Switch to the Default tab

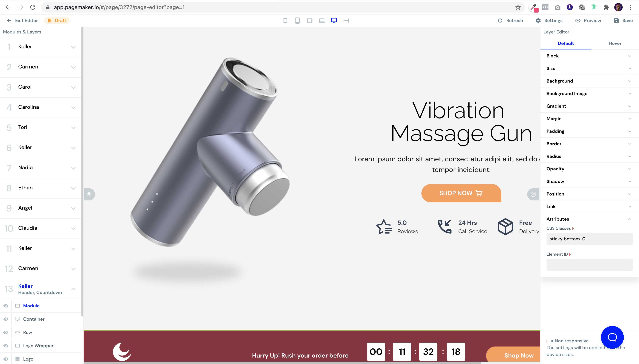[x=566, y=43]
